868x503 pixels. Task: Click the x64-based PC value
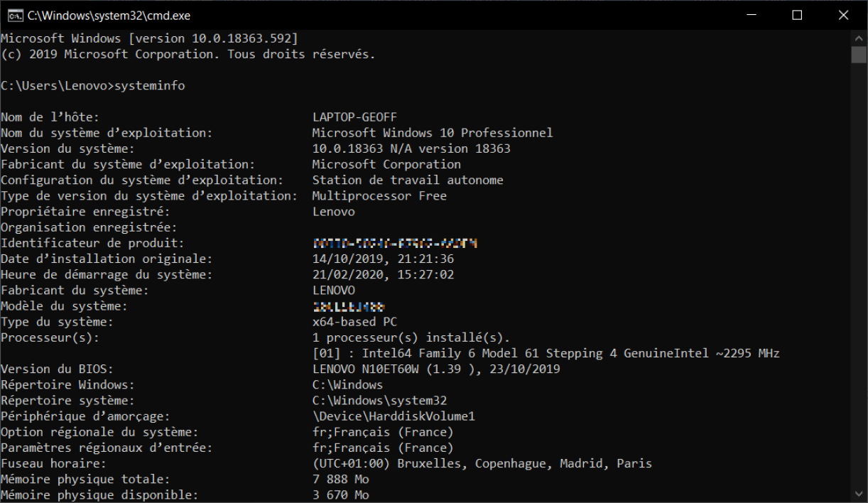[x=354, y=323]
